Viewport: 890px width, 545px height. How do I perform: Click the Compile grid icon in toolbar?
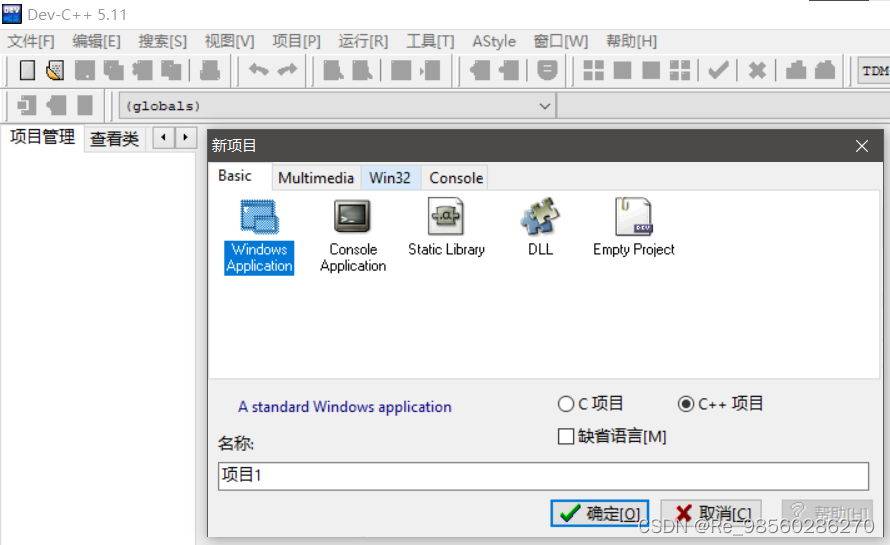(x=593, y=70)
